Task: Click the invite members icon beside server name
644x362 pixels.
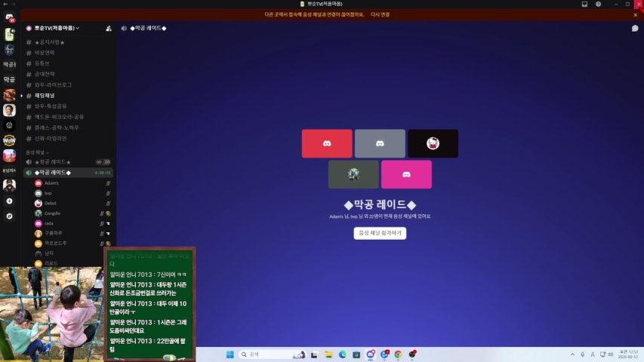Action: click(109, 28)
